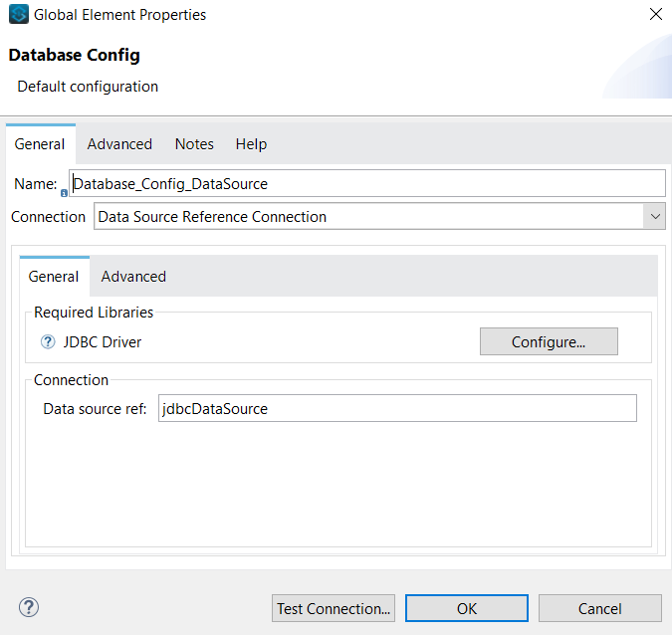This screenshot has height=635, width=672.
Task: Click the small info marker beside Name field
Action: pyautogui.click(x=64, y=192)
